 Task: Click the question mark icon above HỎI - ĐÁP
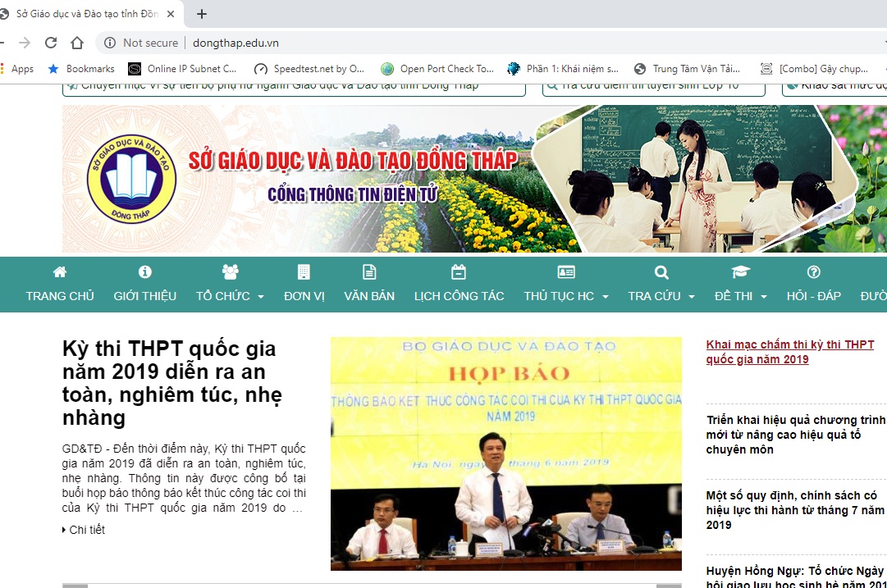pyautogui.click(x=813, y=271)
